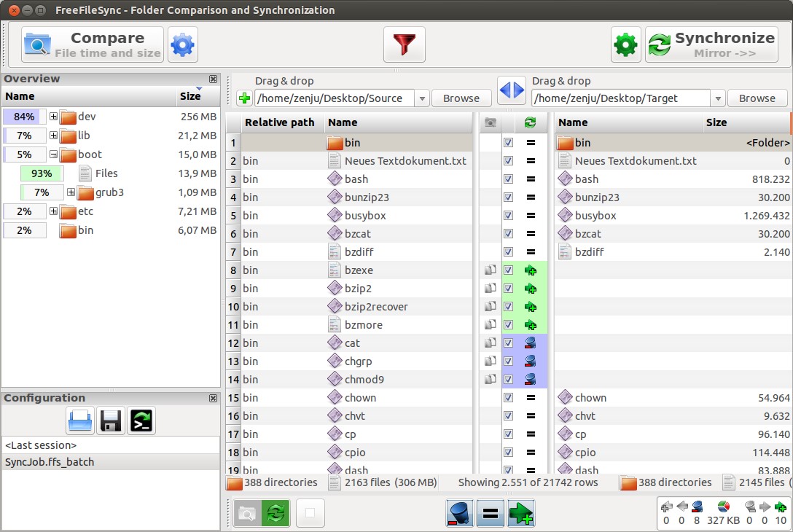793x532 pixels.
Task: Open configuration with blue folder icon
Action: pyautogui.click(x=80, y=420)
